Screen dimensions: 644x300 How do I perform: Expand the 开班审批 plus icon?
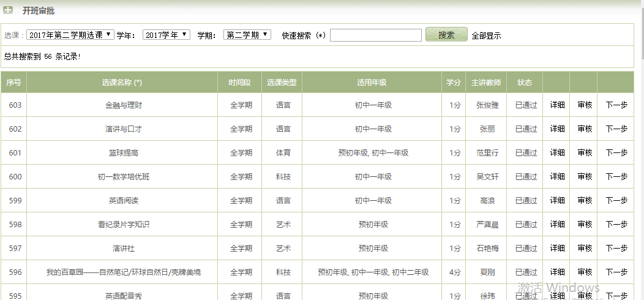[x=8, y=10]
